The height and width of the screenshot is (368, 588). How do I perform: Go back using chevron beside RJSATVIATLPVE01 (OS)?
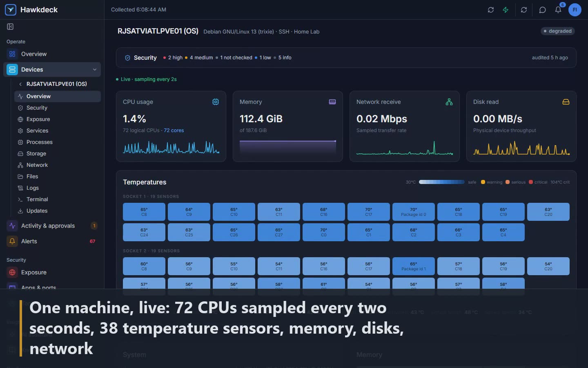[20, 84]
